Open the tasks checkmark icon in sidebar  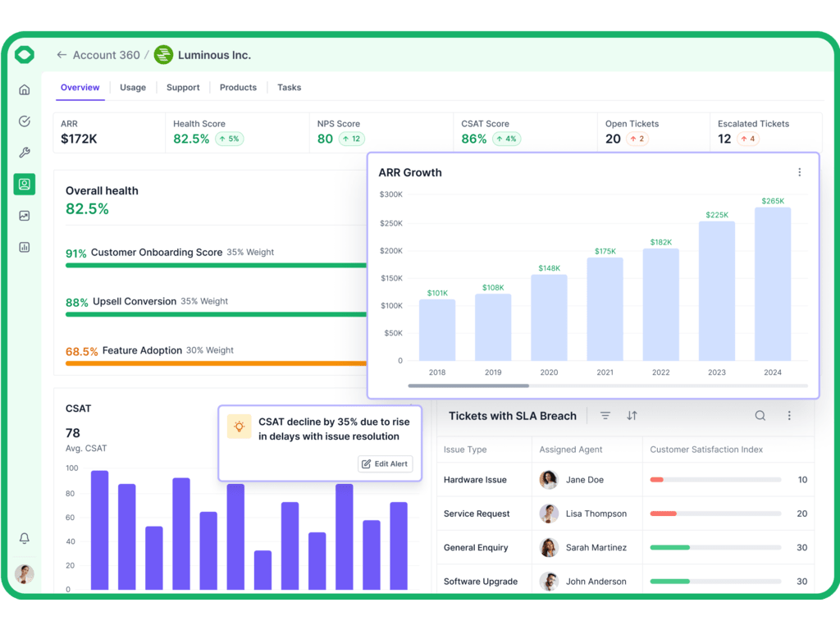point(25,121)
